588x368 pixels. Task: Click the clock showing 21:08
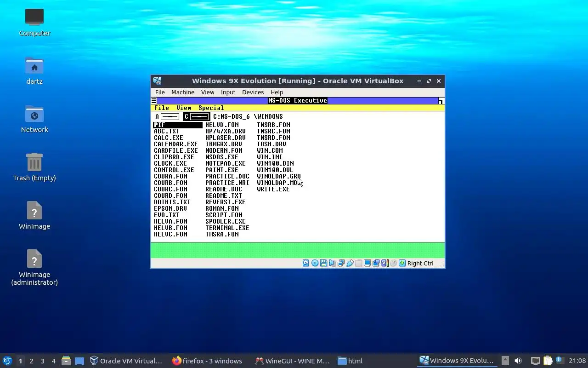pyautogui.click(x=577, y=361)
